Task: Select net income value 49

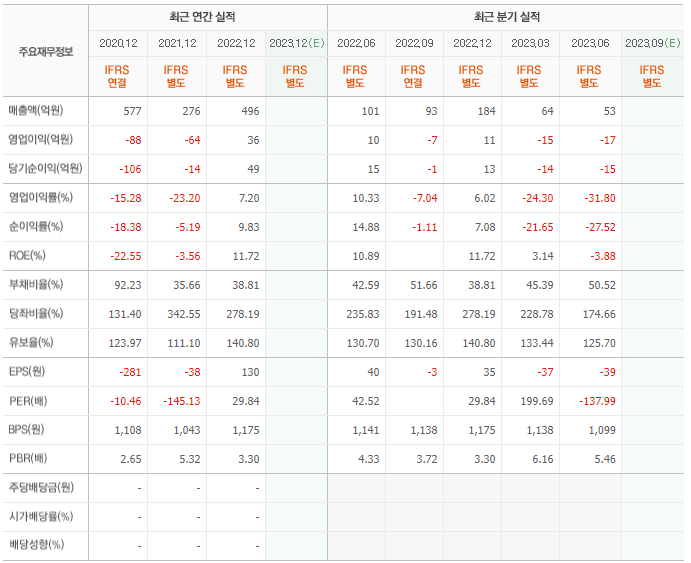Action: [x=253, y=169]
